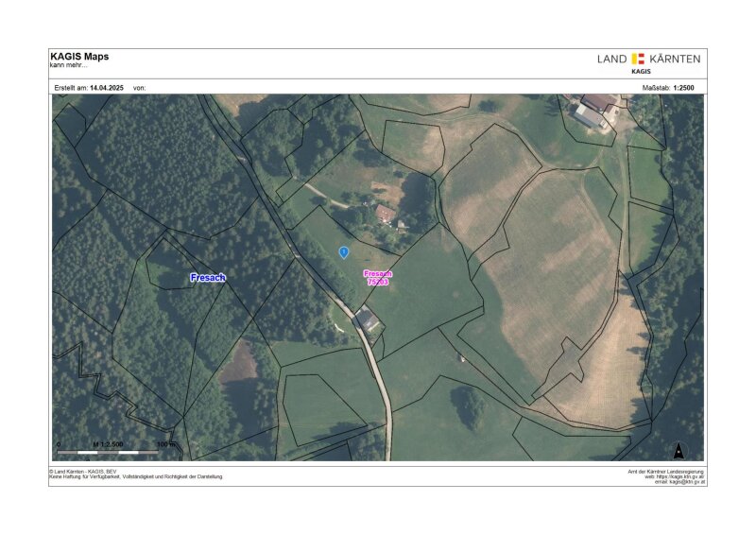Image resolution: width=756 pixels, height=535 pixels.
Task: Click the north arrow compass icon
Action: click(x=678, y=450)
